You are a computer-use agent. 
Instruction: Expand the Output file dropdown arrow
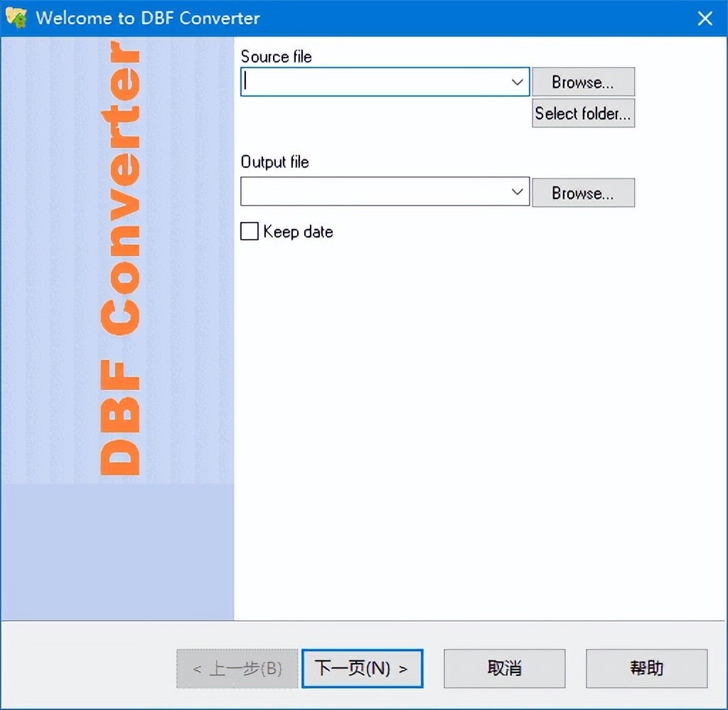point(518,191)
